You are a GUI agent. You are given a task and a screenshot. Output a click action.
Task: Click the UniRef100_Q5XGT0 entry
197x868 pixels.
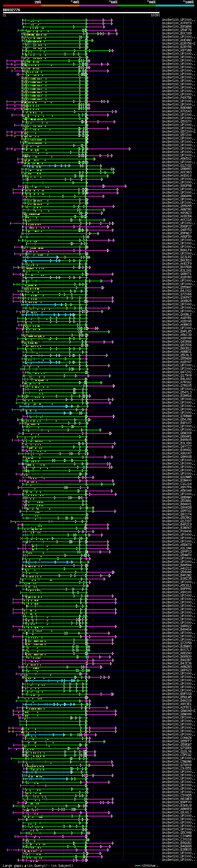click(177, 121)
